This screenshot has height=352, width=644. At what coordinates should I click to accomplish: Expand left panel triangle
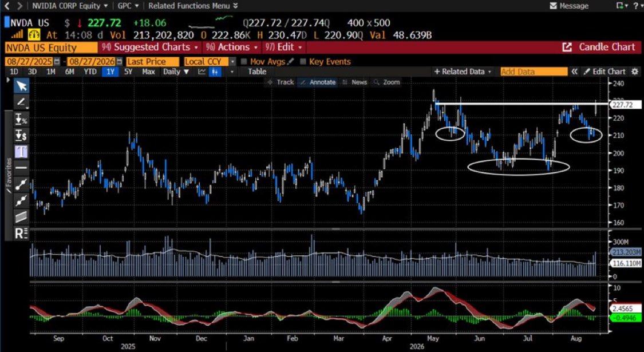click(8, 80)
